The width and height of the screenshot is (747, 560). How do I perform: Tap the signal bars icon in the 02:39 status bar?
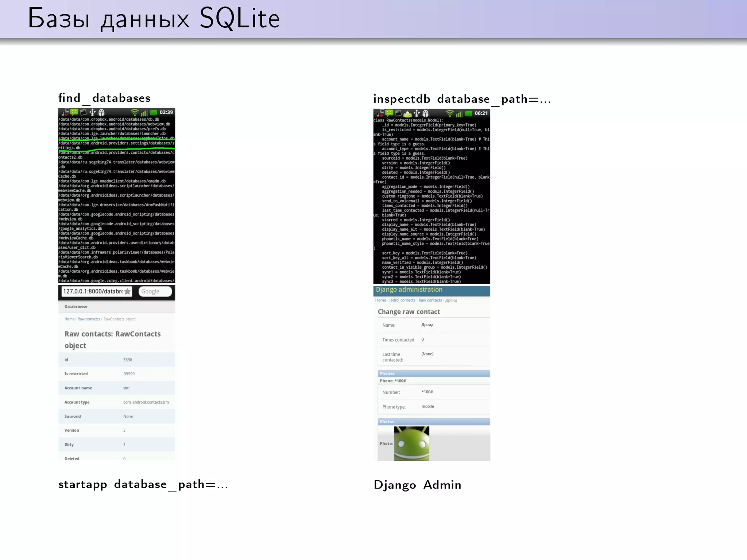[x=144, y=113]
